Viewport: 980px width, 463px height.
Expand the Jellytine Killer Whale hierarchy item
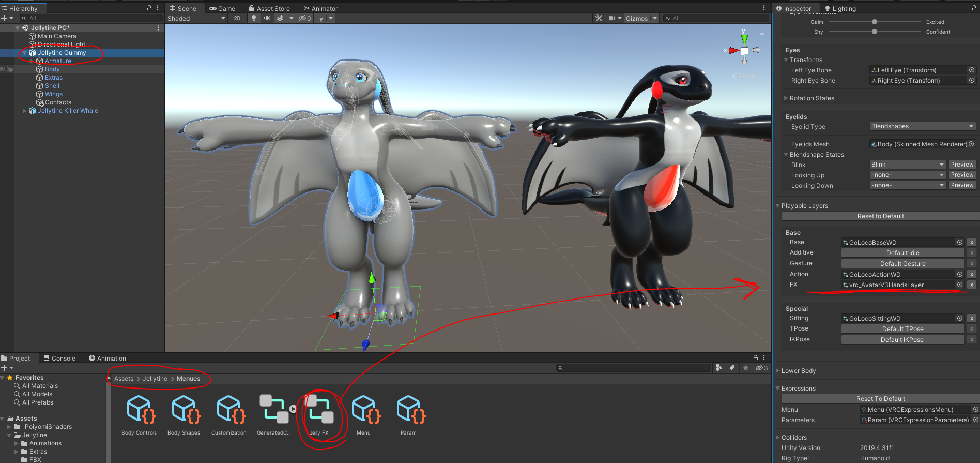(24, 111)
